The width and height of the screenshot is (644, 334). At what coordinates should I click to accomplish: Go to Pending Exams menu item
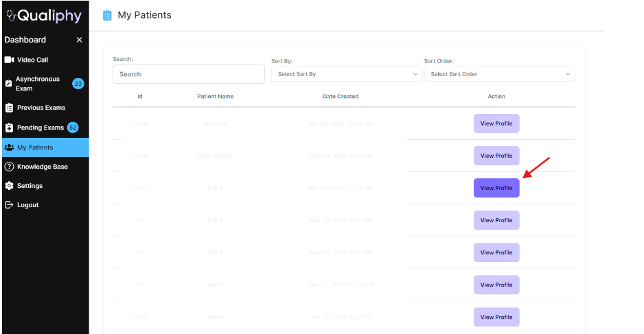[x=40, y=128]
